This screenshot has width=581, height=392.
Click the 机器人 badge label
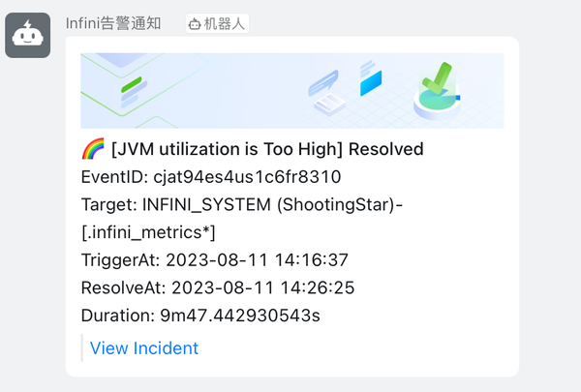225,23
